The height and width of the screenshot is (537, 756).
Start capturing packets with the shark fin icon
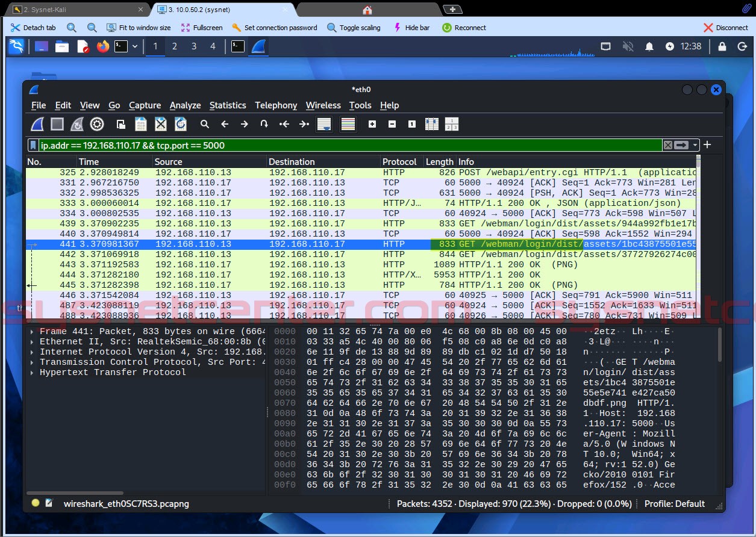pyautogui.click(x=37, y=124)
